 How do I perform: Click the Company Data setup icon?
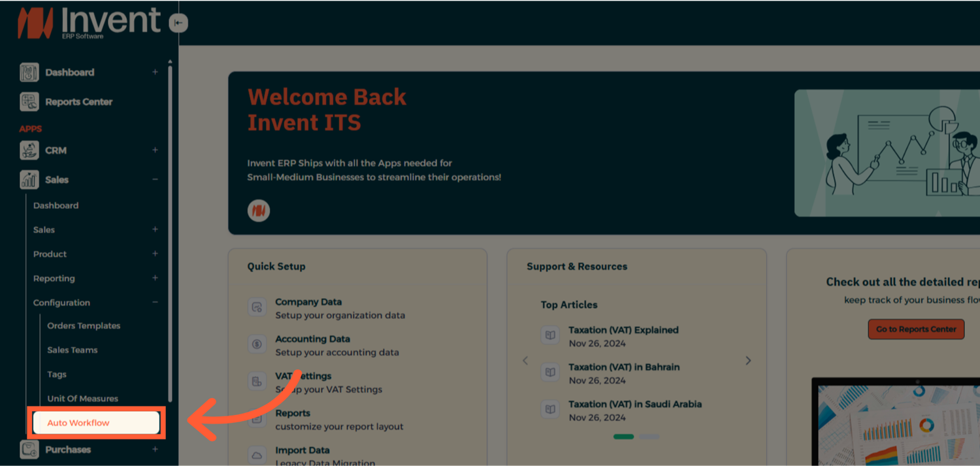(x=257, y=307)
